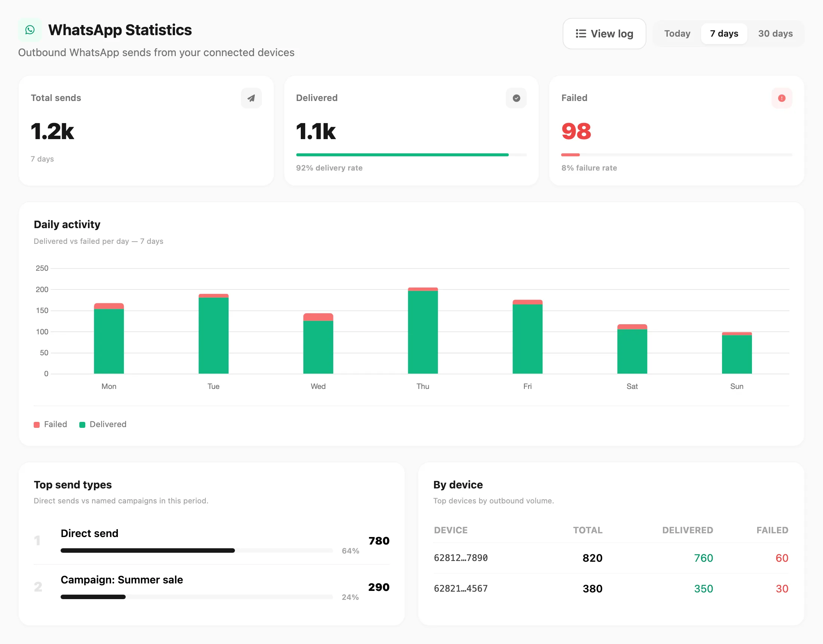Viewport: 823px width, 644px height.
Task: Click the Mon bar in Daily activity
Action: 108,338
